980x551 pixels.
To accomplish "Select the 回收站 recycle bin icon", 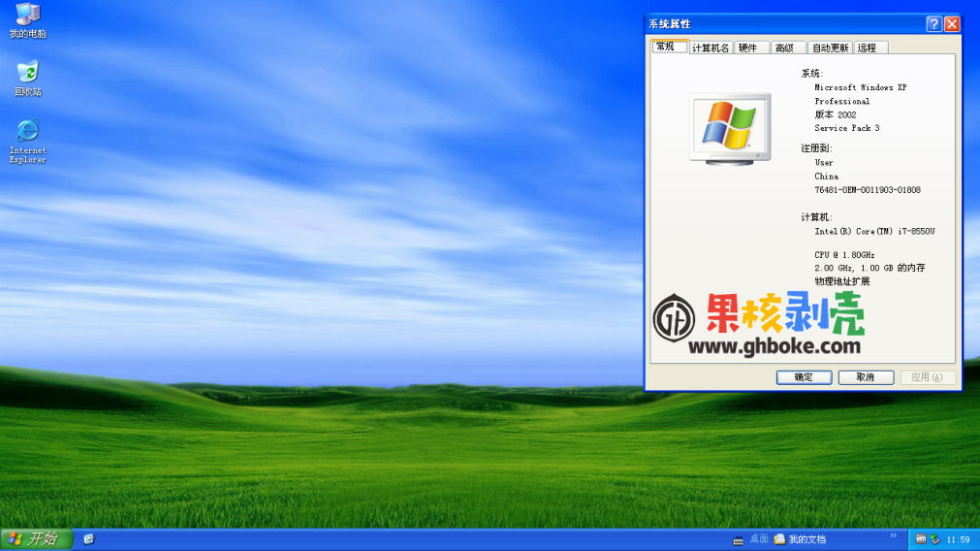I will coord(28,79).
